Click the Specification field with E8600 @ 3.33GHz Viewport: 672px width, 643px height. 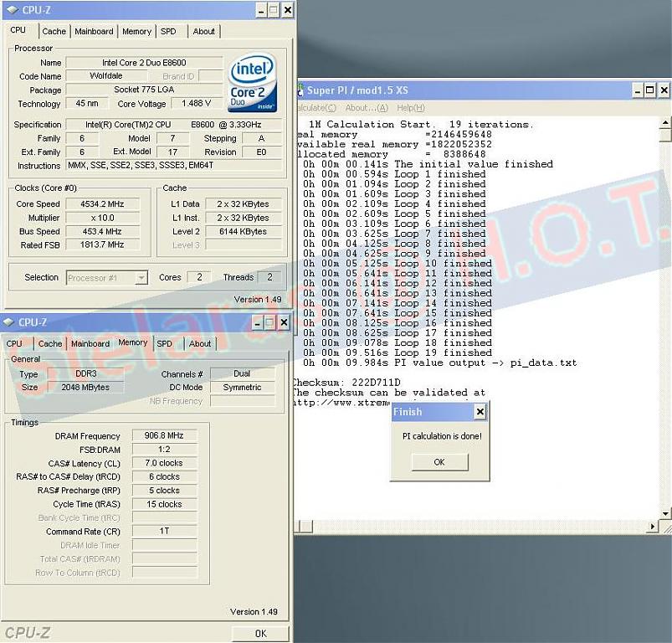(x=174, y=125)
